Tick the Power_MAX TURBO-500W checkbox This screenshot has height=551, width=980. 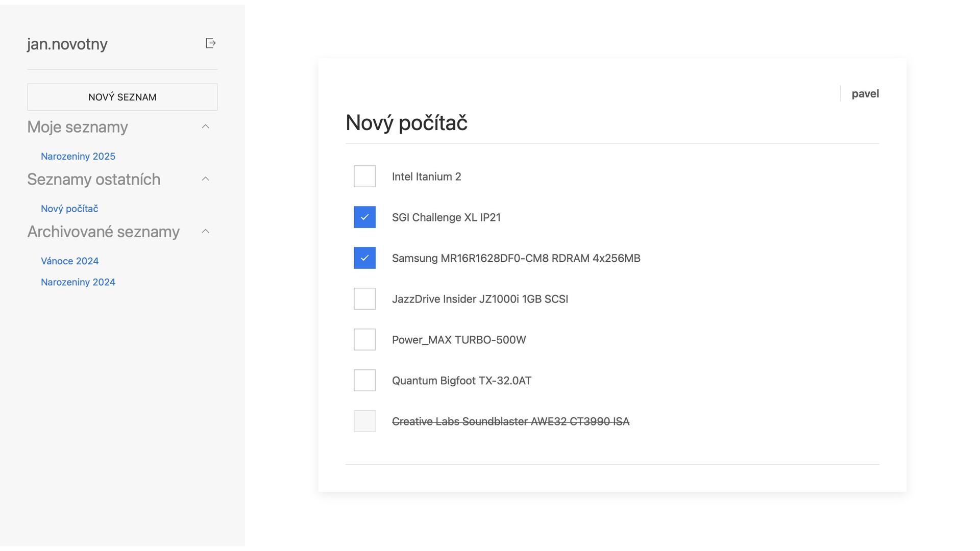(x=364, y=340)
